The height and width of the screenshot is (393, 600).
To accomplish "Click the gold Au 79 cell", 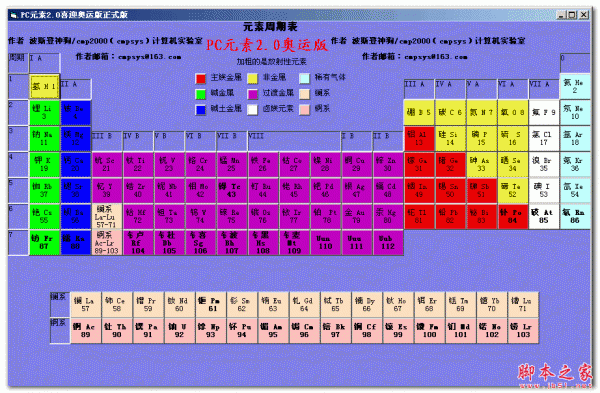I will click(x=357, y=217).
